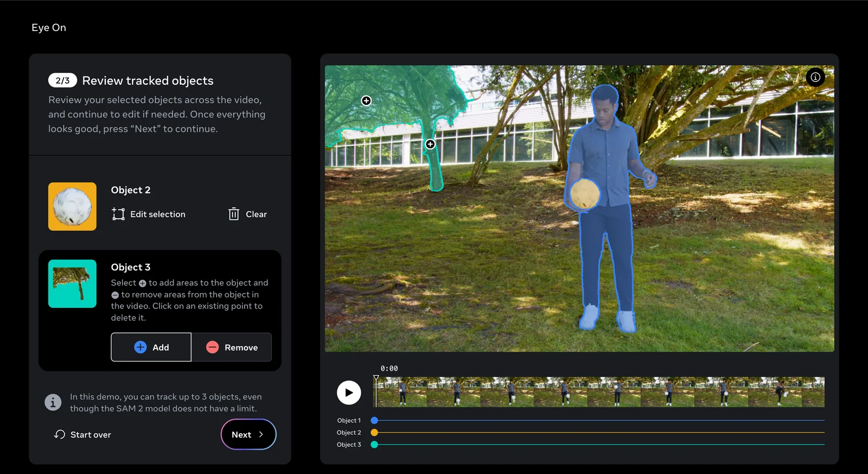Select the Remove points mode
This screenshot has height=474, width=868.
[x=232, y=347]
